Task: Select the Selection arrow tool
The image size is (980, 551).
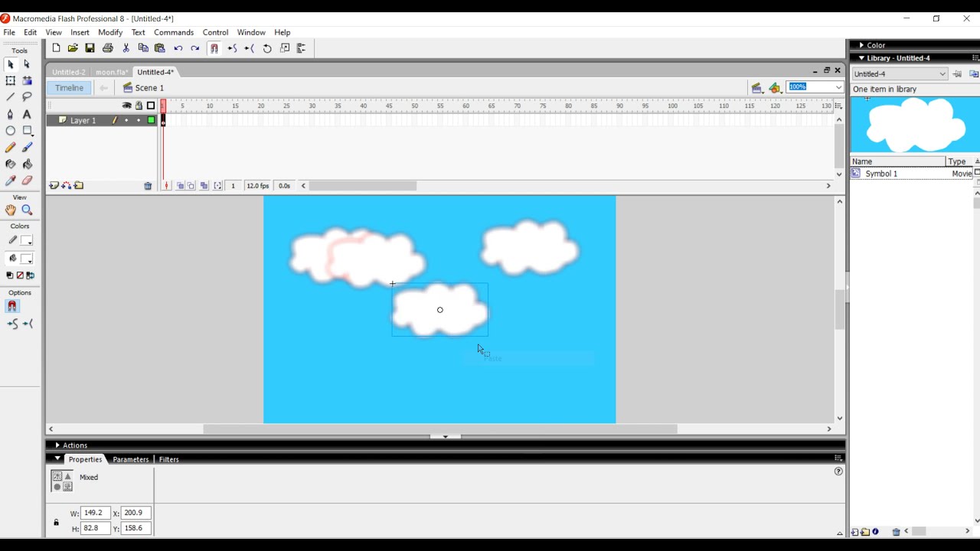Action: point(11,64)
